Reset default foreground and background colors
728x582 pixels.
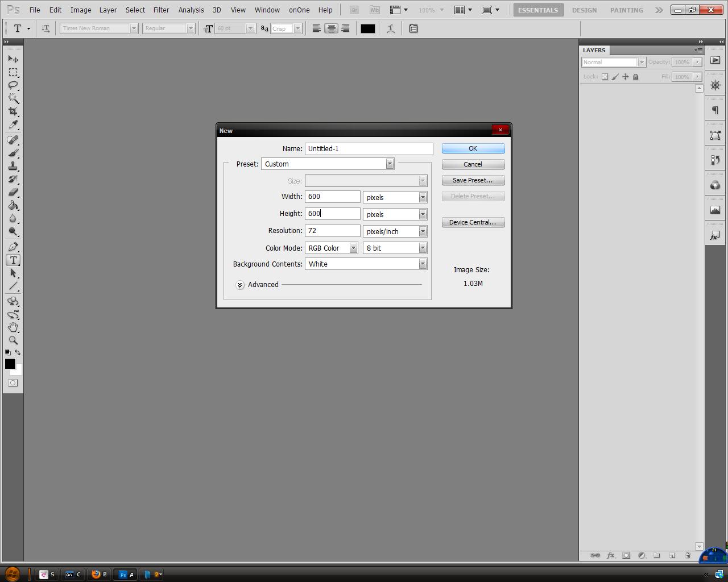point(8,352)
